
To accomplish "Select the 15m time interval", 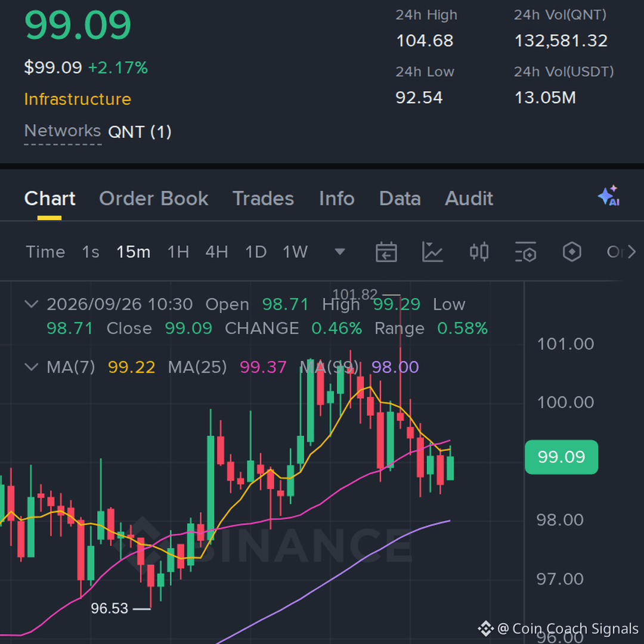I will pyautogui.click(x=134, y=252).
